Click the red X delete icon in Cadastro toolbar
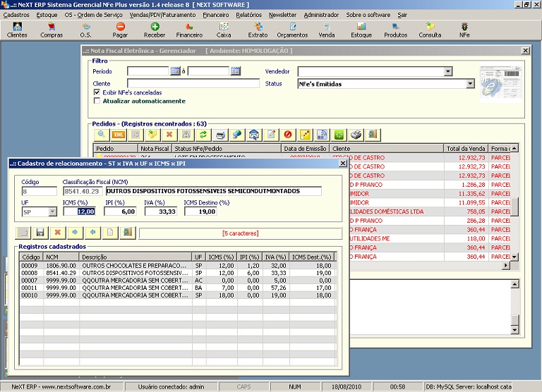Image resolution: width=542 pixels, height=392 pixels. 58,233
